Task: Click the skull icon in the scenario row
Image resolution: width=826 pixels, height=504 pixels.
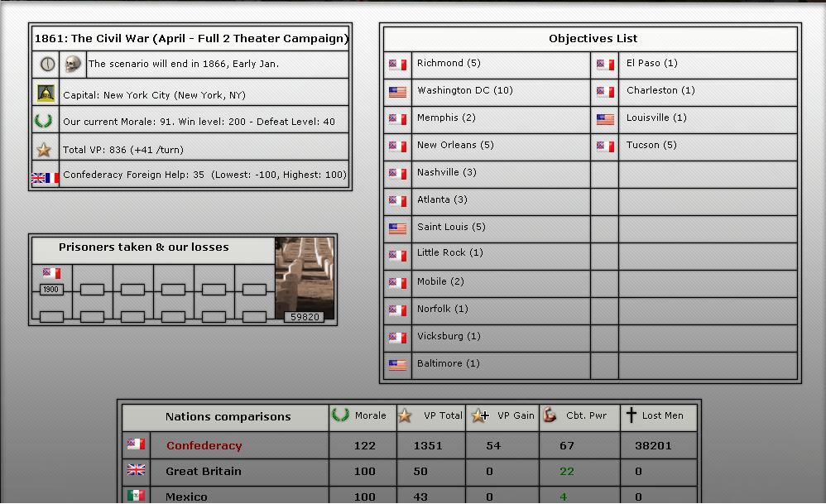Action: [73, 65]
